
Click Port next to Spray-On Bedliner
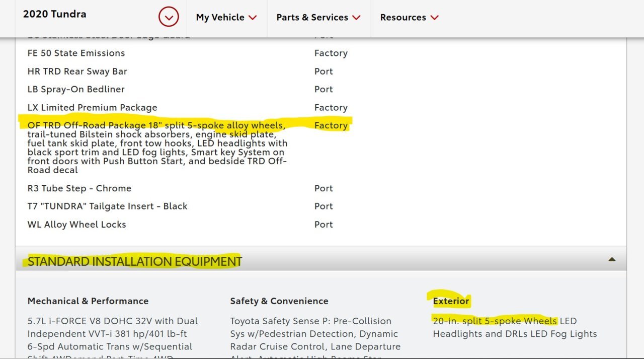tap(324, 89)
